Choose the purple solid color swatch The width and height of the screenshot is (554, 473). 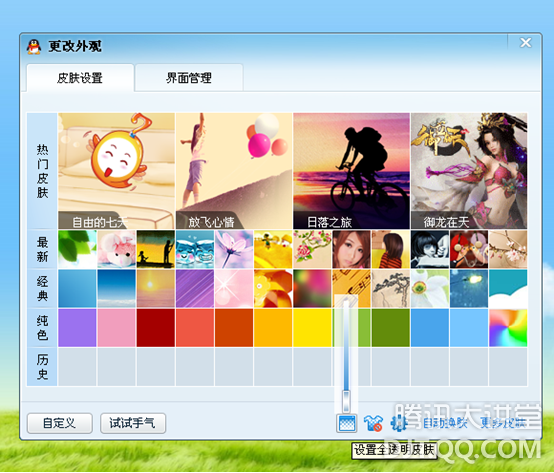point(77,327)
